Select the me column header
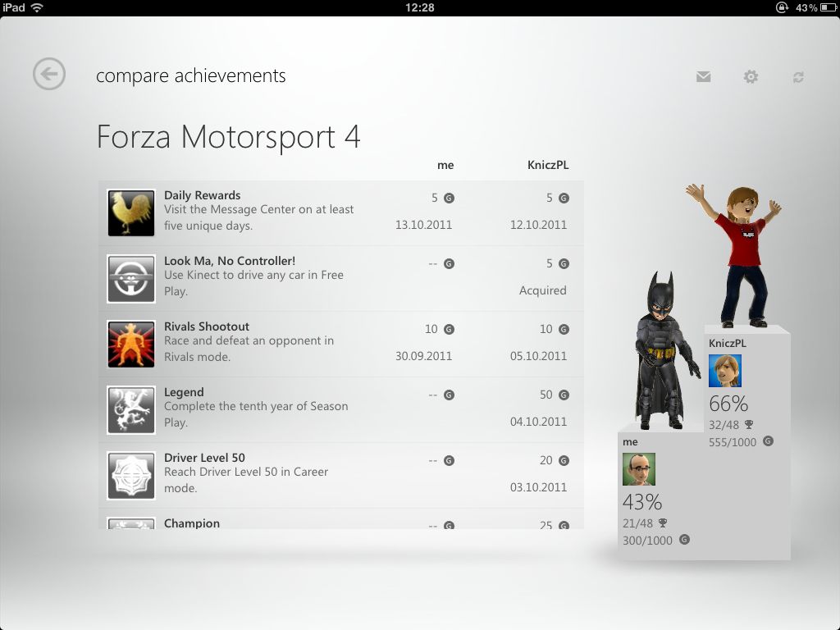This screenshot has height=630, width=840. pos(445,165)
